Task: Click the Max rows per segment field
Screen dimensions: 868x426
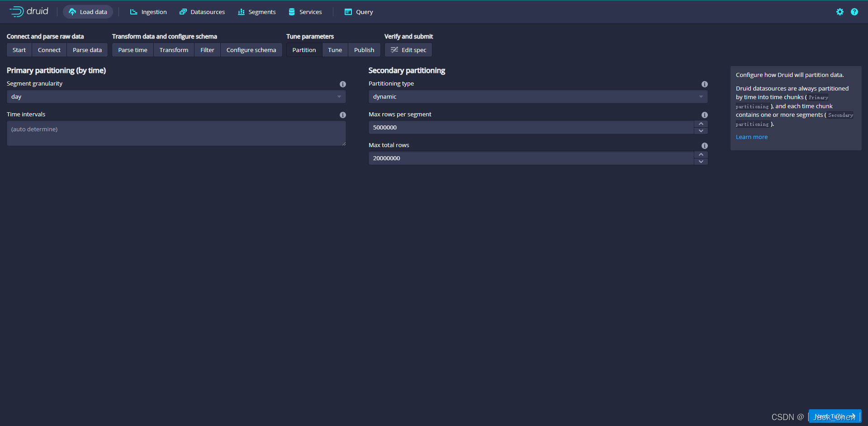Action: click(x=531, y=127)
